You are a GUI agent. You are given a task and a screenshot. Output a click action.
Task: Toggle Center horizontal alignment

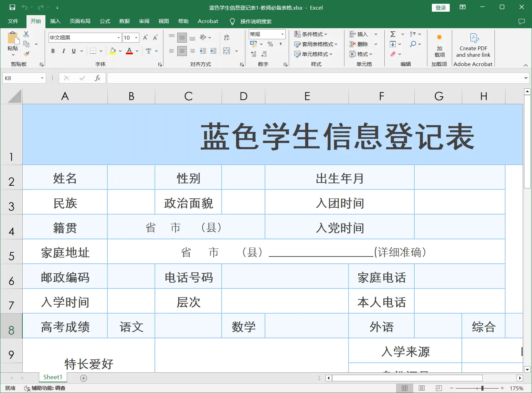pos(182,51)
